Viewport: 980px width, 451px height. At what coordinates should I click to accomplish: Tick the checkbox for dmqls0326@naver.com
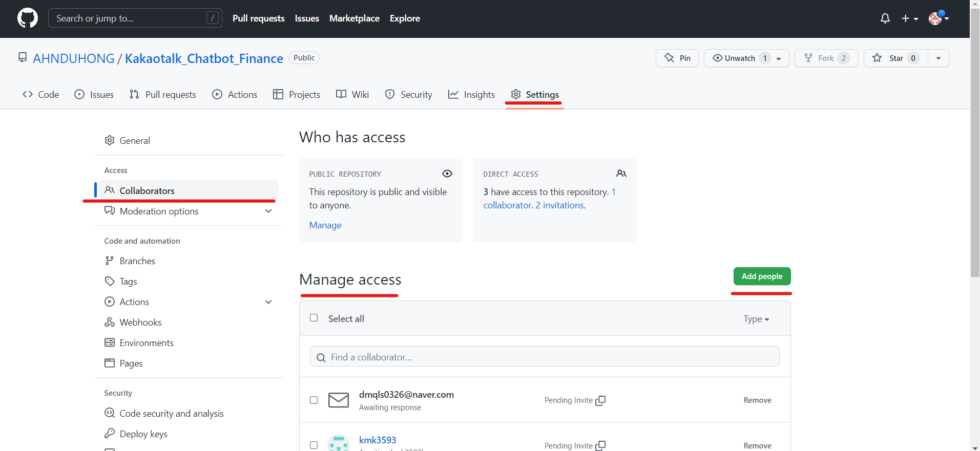coord(314,400)
